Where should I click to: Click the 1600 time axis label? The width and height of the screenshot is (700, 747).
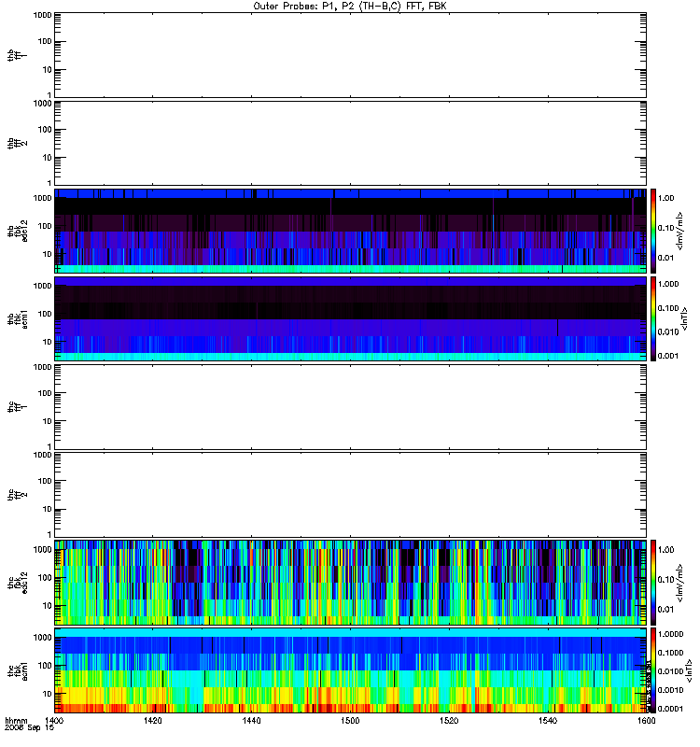(x=646, y=720)
